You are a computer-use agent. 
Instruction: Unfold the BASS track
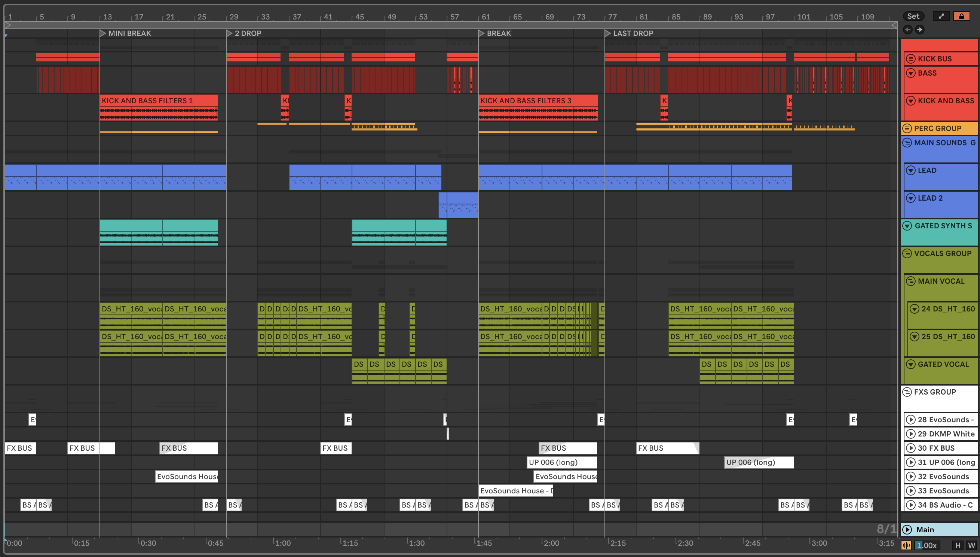(x=911, y=73)
